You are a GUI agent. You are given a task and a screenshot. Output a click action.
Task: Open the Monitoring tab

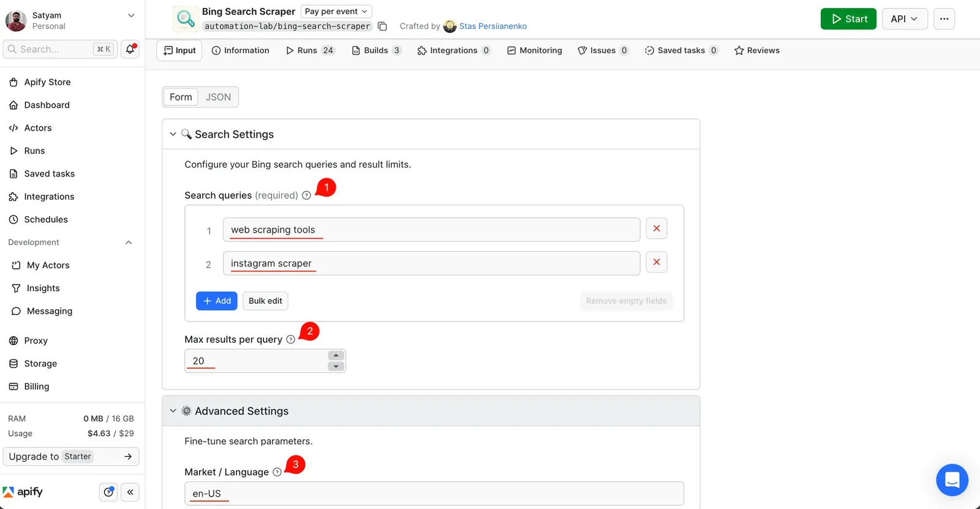pos(535,50)
